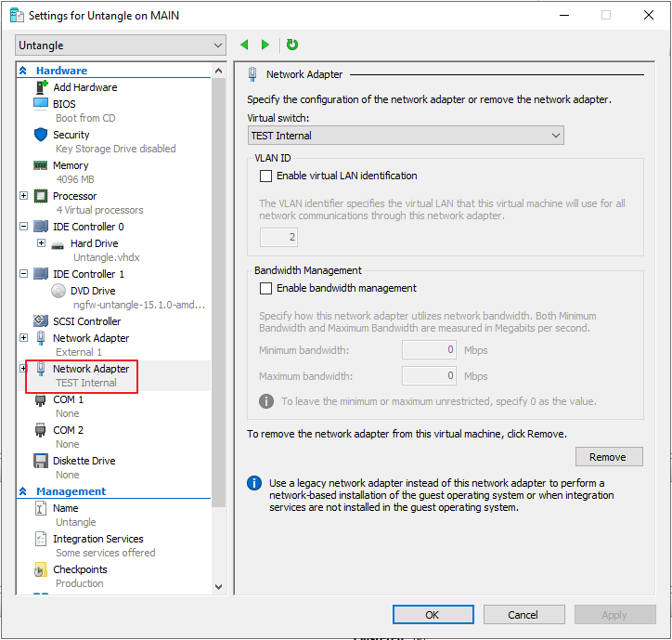Click the Cancel button

523,615
